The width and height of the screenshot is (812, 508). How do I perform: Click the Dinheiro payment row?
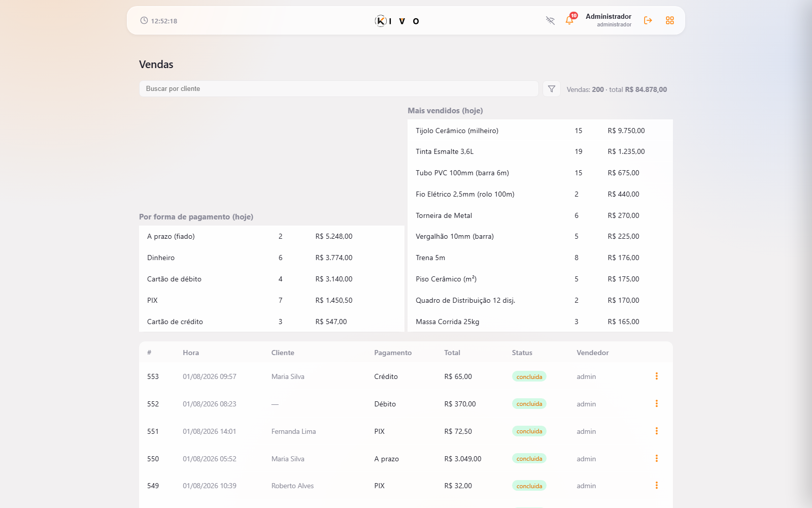coord(272,258)
